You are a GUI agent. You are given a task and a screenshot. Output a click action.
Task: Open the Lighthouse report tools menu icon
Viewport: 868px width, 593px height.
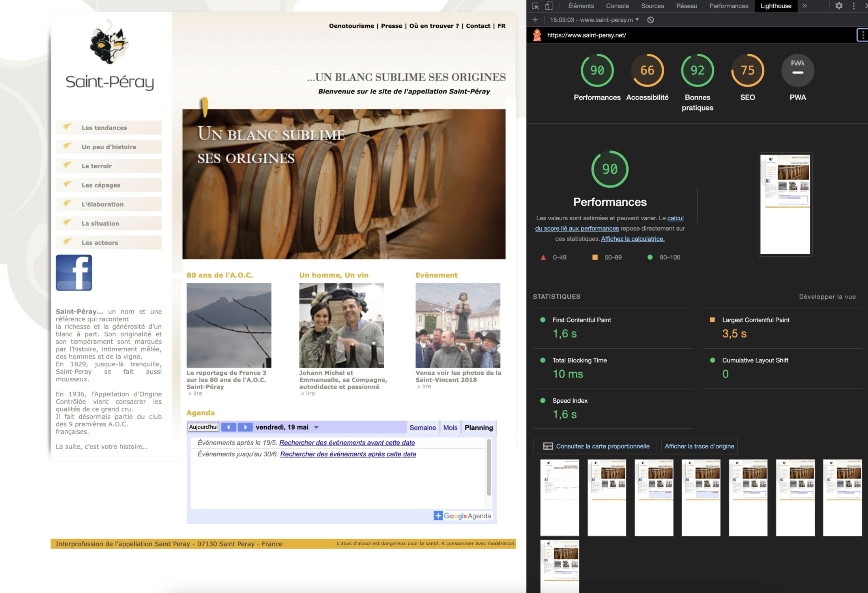click(x=862, y=35)
